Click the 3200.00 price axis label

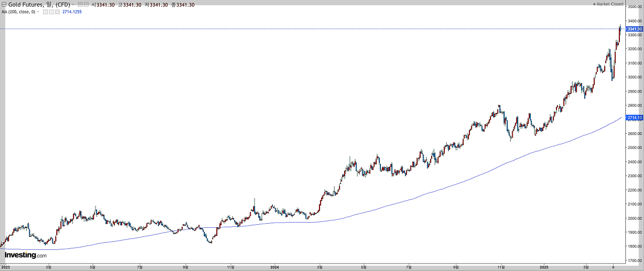pyautogui.click(x=635, y=49)
